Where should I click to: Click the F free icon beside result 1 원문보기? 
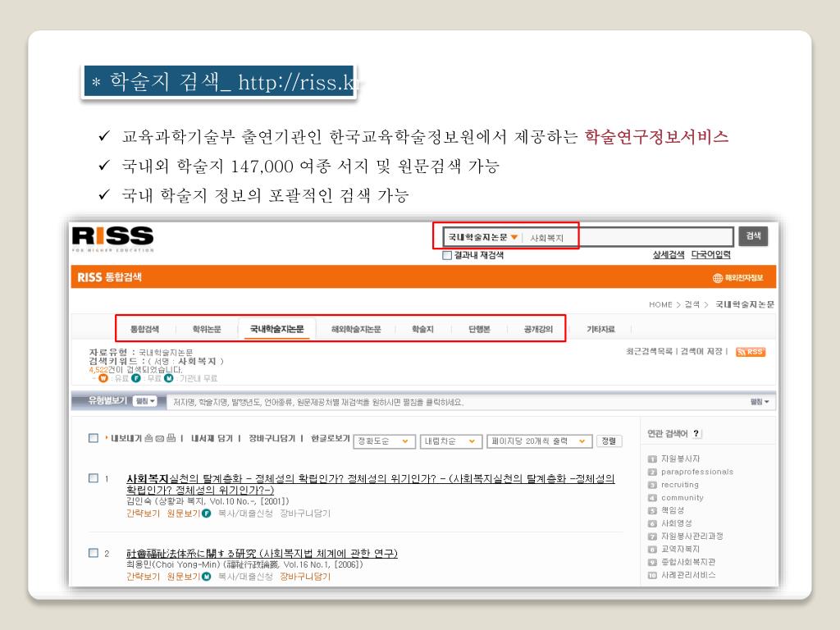click(x=206, y=514)
